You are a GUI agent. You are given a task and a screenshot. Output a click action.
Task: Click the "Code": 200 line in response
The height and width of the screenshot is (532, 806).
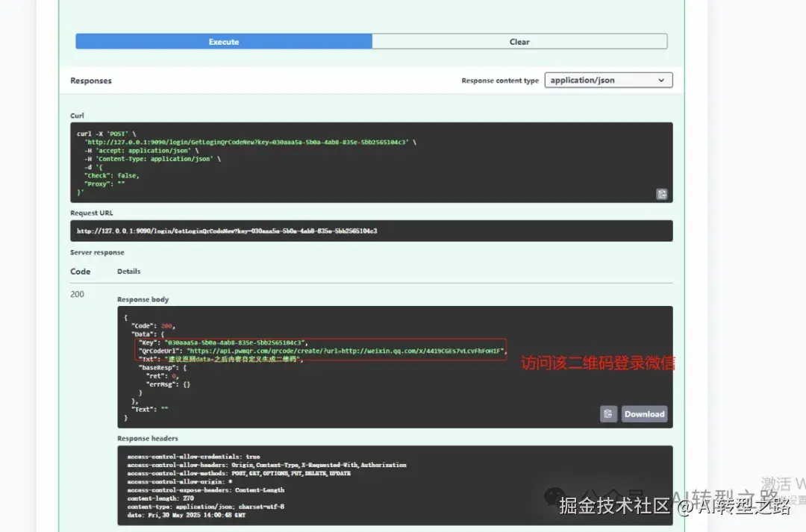(153, 326)
